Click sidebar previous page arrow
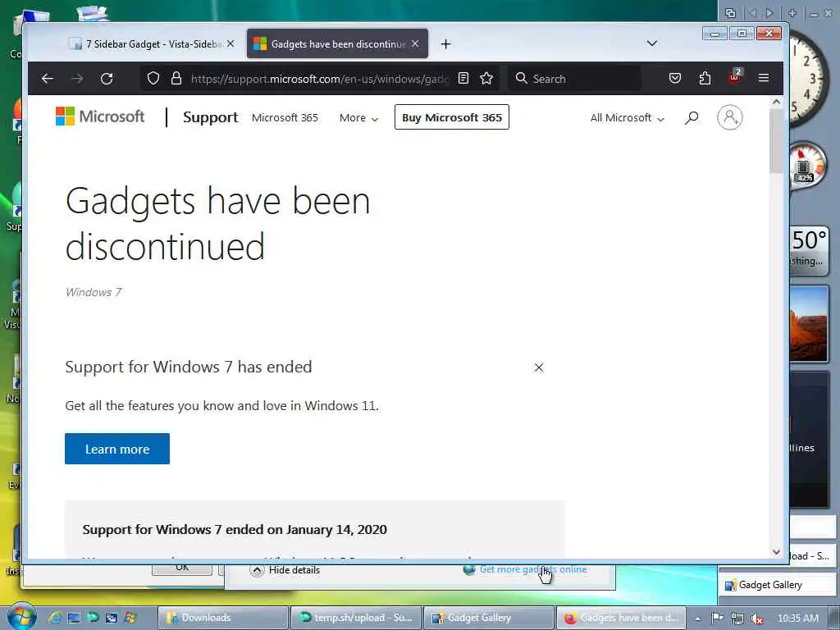This screenshot has width=840, height=630. (x=753, y=13)
